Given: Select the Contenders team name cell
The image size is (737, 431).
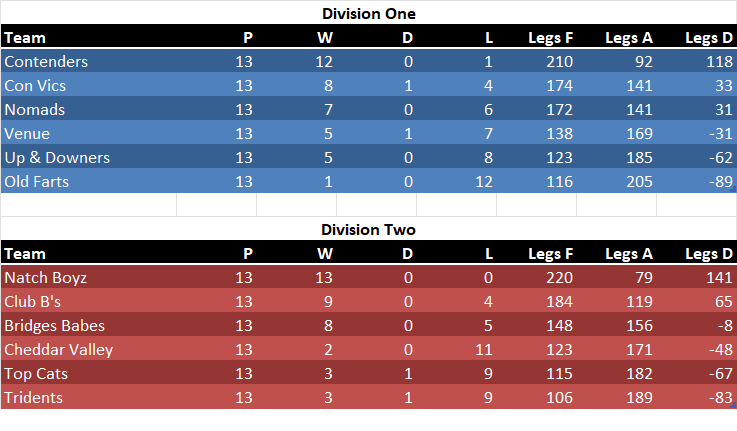Looking at the screenshot, I should 46,61.
